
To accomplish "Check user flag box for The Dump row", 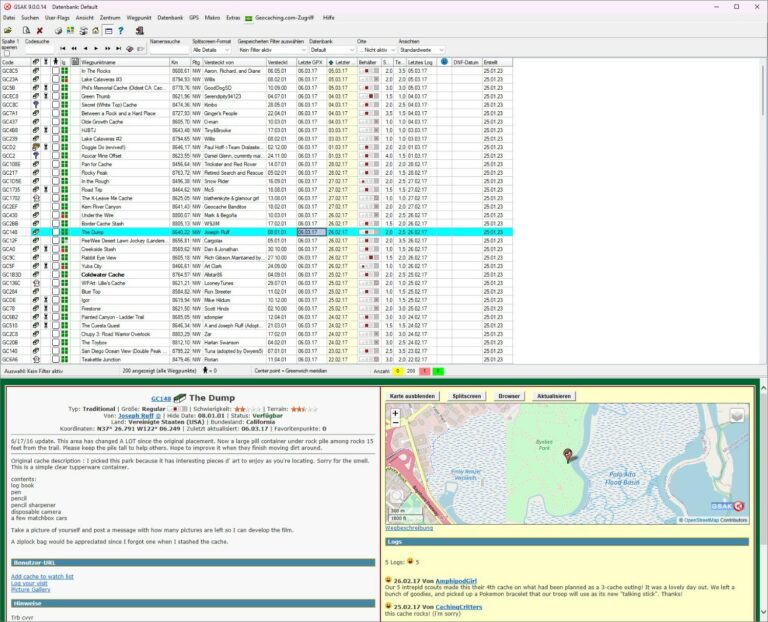I will [56, 232].
